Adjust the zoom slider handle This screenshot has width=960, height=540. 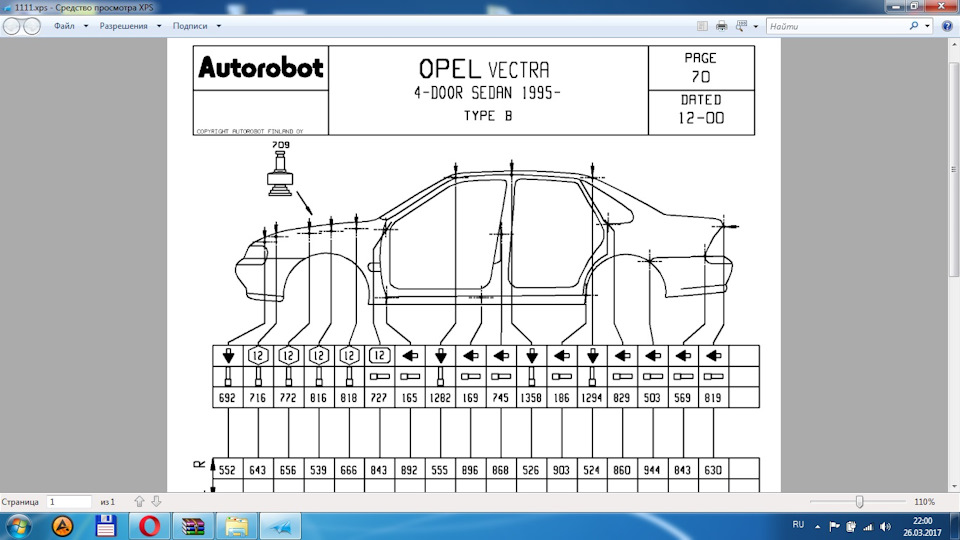(x=860, y=501)
